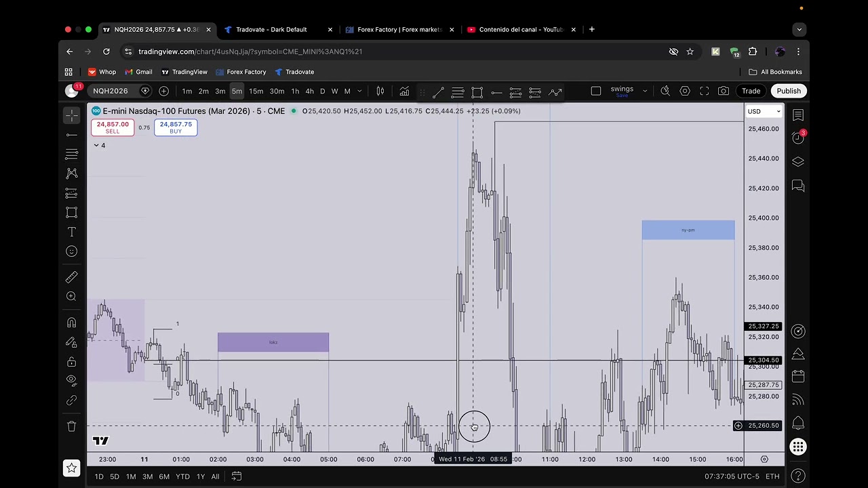868x488 pixels.
Task: Open chats panel icon
Action: tap(798, 185)
